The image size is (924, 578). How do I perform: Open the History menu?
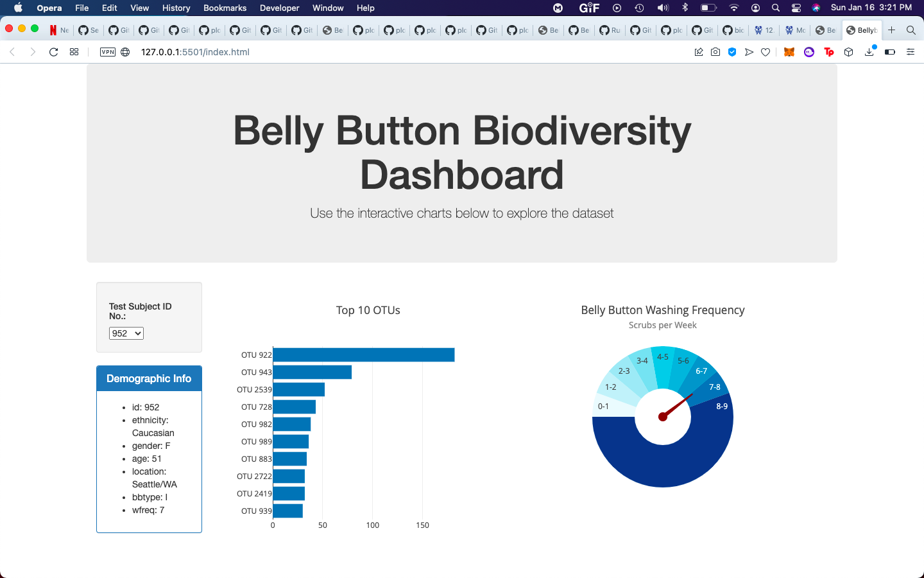coord(176,8)
